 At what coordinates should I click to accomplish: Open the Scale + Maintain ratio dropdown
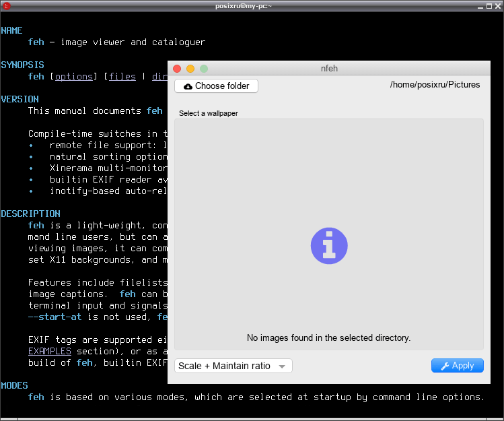tap(233, 366)
